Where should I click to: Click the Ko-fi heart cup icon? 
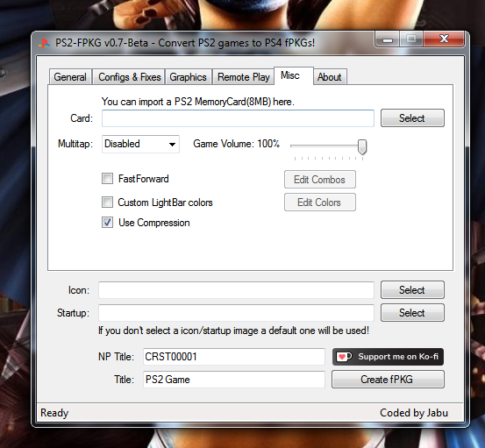point(344,357)
